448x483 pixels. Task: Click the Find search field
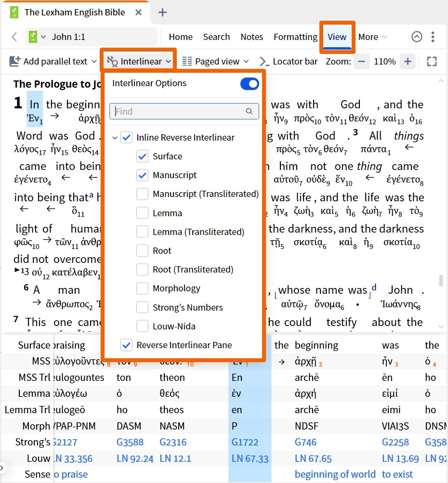pyautogui.click(x=184, y=111)
